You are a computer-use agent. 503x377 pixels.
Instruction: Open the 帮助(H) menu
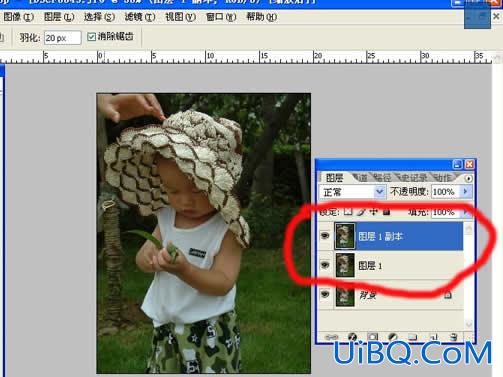coord(261,17)
